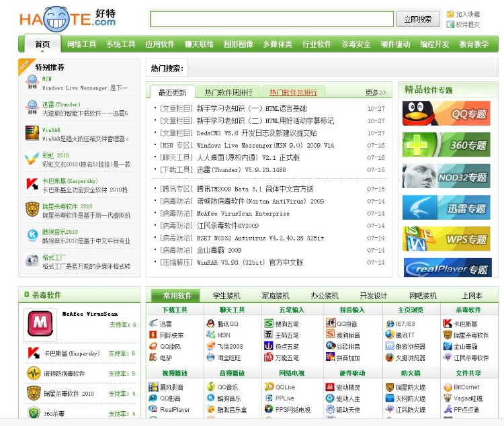Open DedeCMS V5.6 开发日志 article link
The image size is (504, 426).
(x=257, y=133)
